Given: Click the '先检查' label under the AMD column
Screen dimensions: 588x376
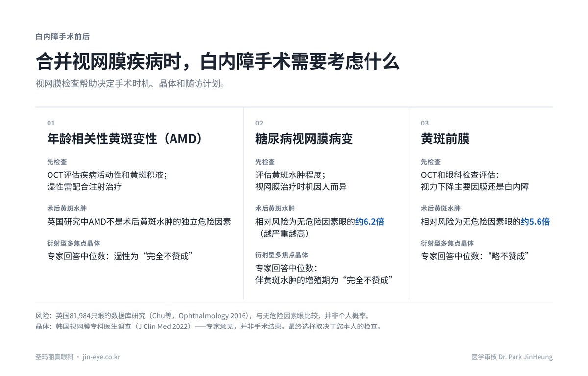Looking at the screenshot, I should click(x=57, y=162).
